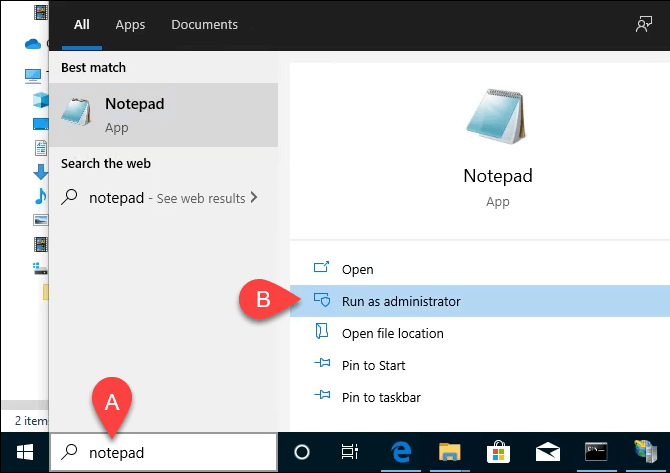Select the All search tab
The image size is (670, 473).
[82, 24]
